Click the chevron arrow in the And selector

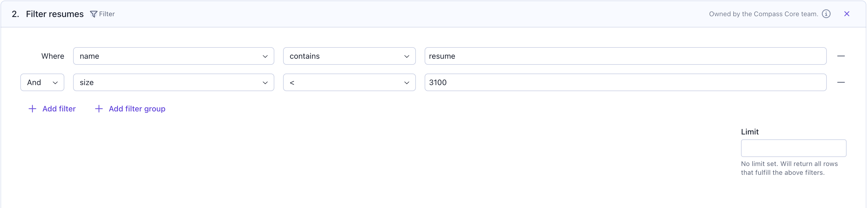55,83
